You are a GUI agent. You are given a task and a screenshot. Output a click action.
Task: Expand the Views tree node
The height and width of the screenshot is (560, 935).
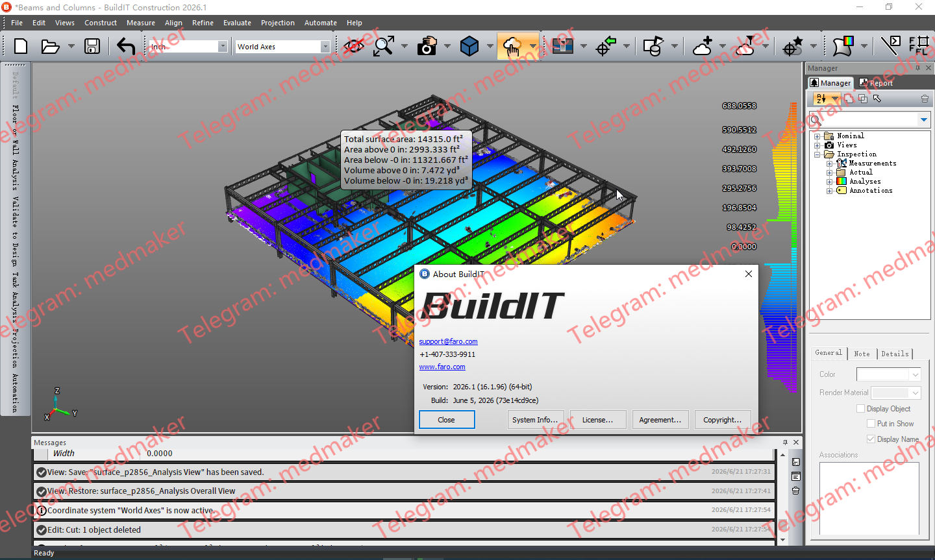point(817,145)
